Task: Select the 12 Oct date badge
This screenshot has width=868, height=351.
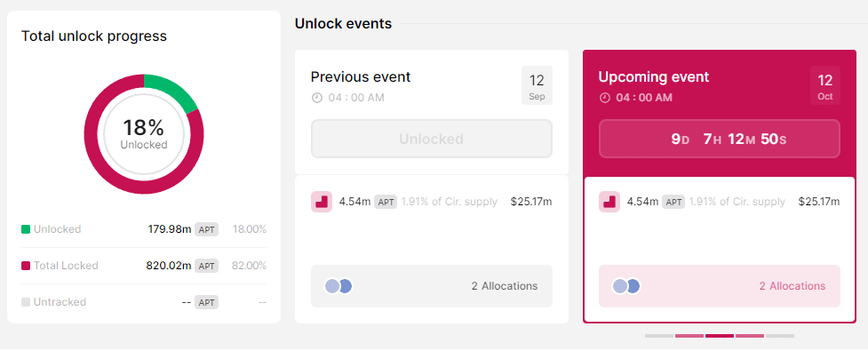Action: click(x=824, y=85)
